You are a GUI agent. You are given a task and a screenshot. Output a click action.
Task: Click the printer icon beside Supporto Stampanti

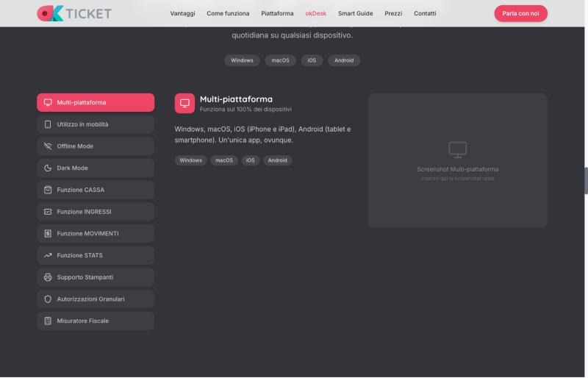[x=48, y=277]
